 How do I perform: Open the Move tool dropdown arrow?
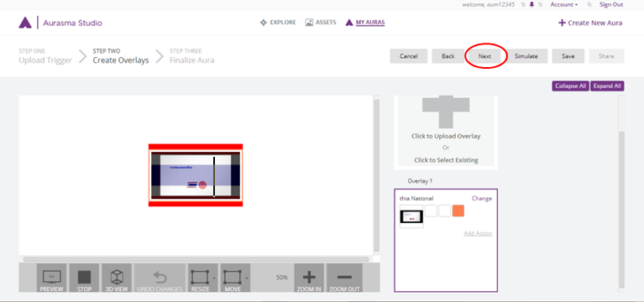247,279
